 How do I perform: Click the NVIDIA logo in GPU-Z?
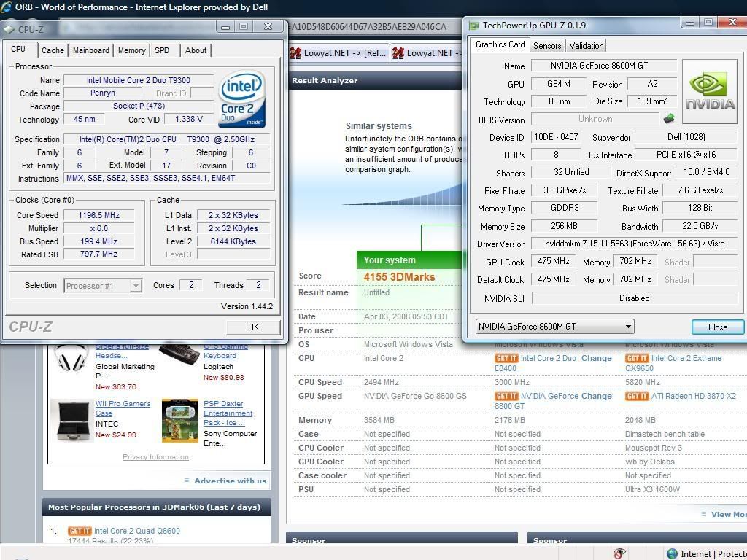709,92
